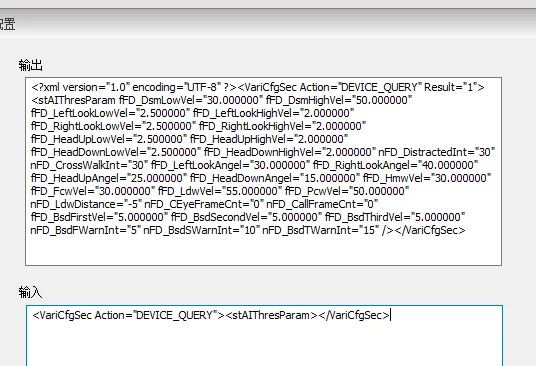The image size is (536, 366).
Task: Click the nFD_CallFrameCnt="0" text
Action: click(x=322, y=204)
